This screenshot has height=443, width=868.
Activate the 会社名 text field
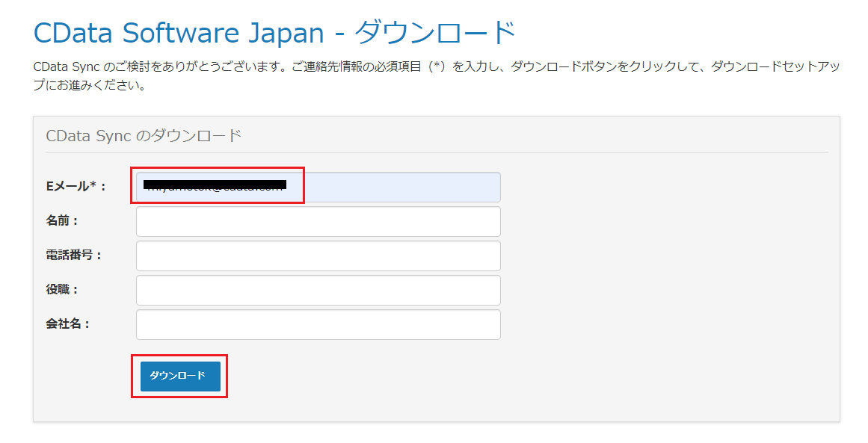318,324
